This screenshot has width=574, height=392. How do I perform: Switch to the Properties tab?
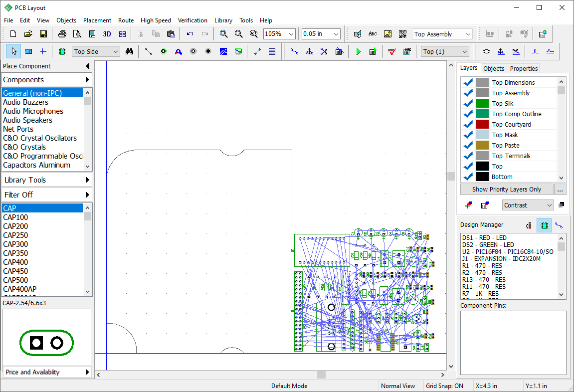coord(524,68)
